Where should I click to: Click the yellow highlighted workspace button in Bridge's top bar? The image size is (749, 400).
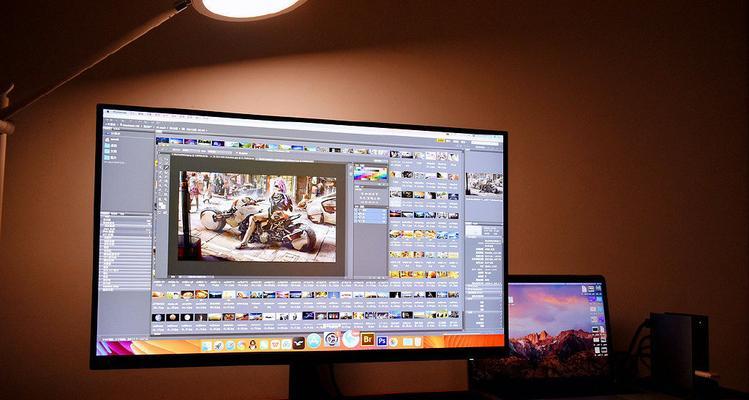click(441, 141)
